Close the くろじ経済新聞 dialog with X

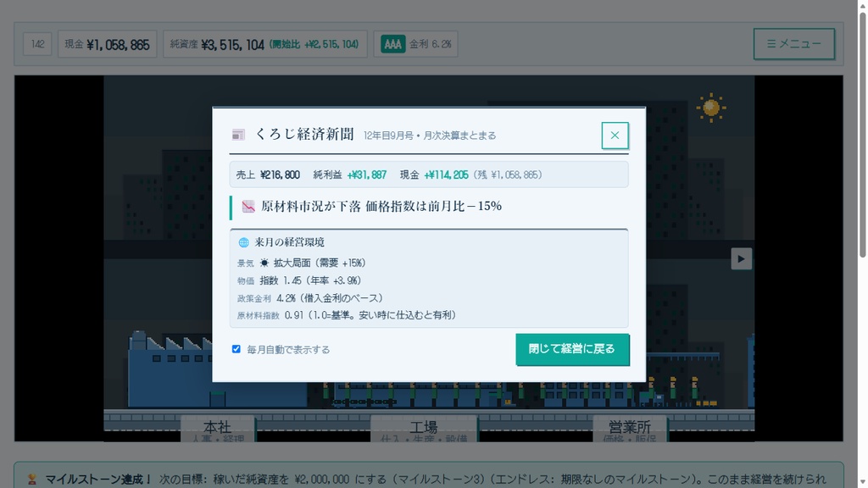[615, 136]
